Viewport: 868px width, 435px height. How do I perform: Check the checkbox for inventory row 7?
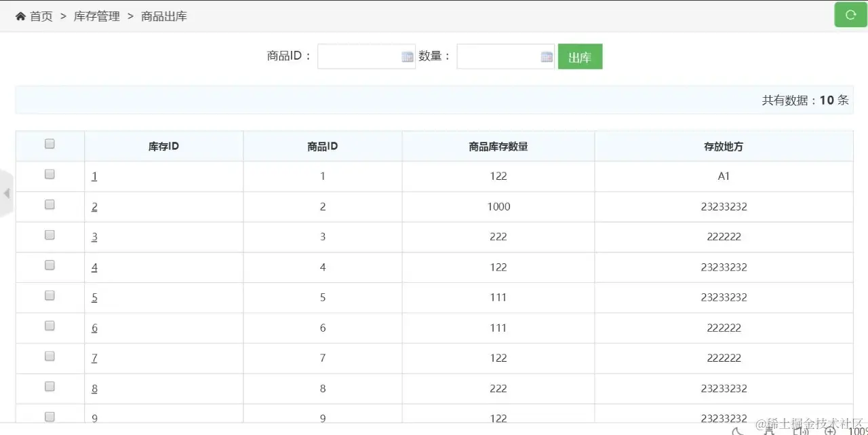[x=50, y=356]
